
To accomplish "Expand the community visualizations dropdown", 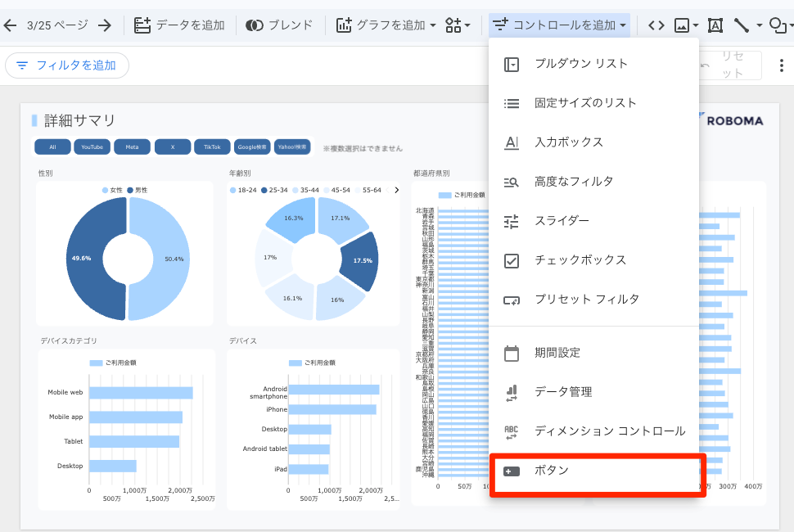I will tap(458, 25).
